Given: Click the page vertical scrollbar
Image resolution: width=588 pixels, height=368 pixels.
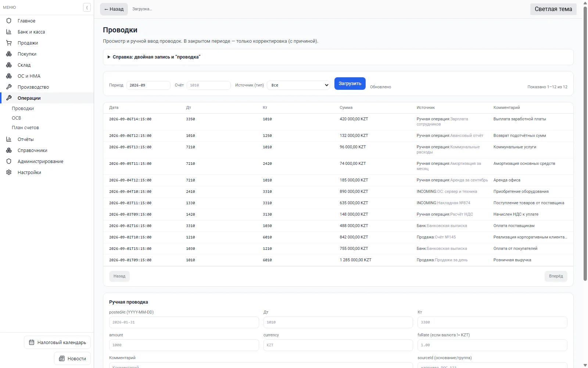Looking at the screenshot, I should coord(585,144).
